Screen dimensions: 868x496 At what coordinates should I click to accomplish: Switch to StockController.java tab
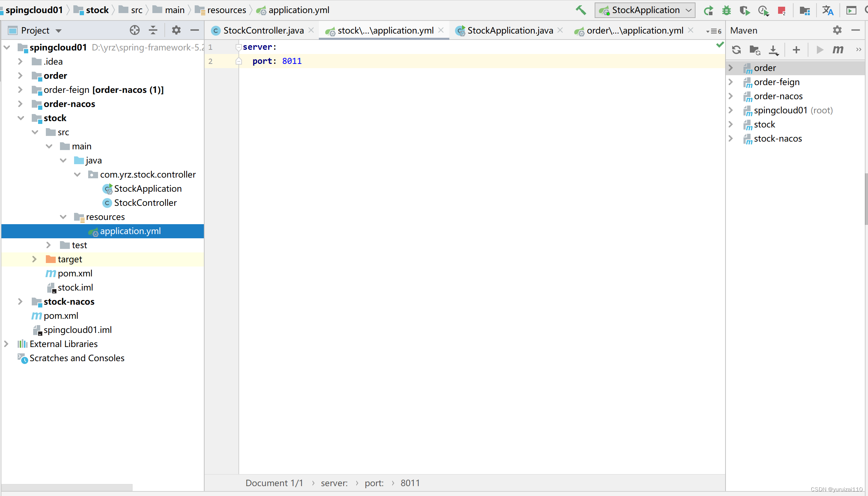coord(263,31)
